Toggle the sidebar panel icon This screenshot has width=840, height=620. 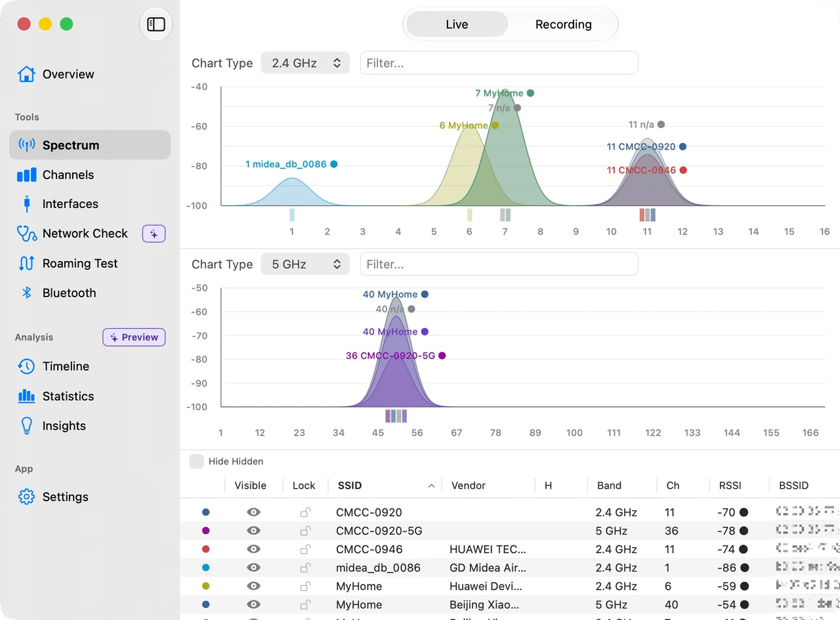(x=156, y=25)
